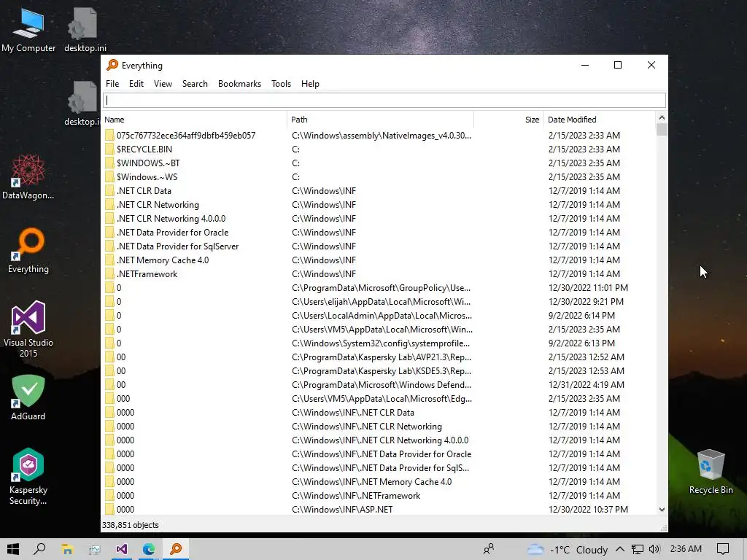
Task: Sort by Name column header
Action: [x=194, y=120]
